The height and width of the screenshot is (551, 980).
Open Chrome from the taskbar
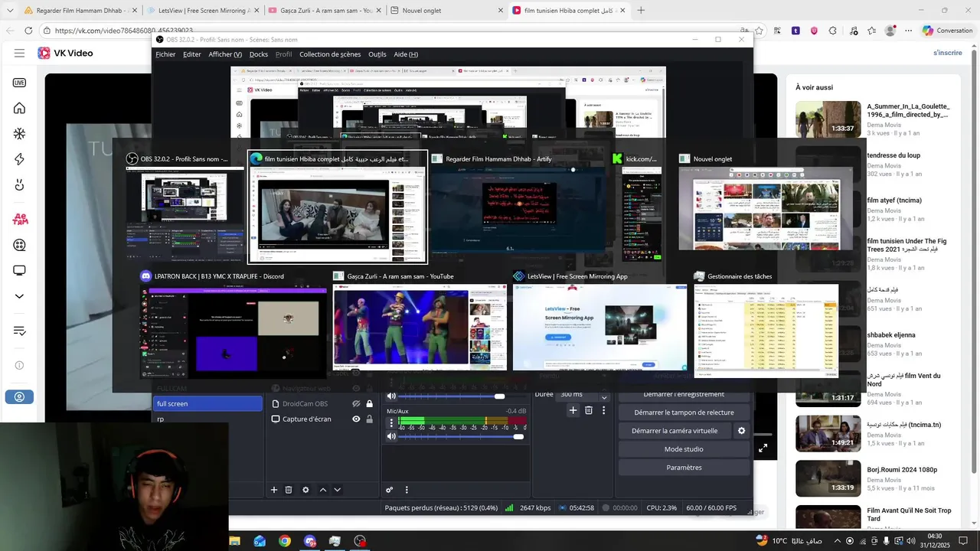285,541
